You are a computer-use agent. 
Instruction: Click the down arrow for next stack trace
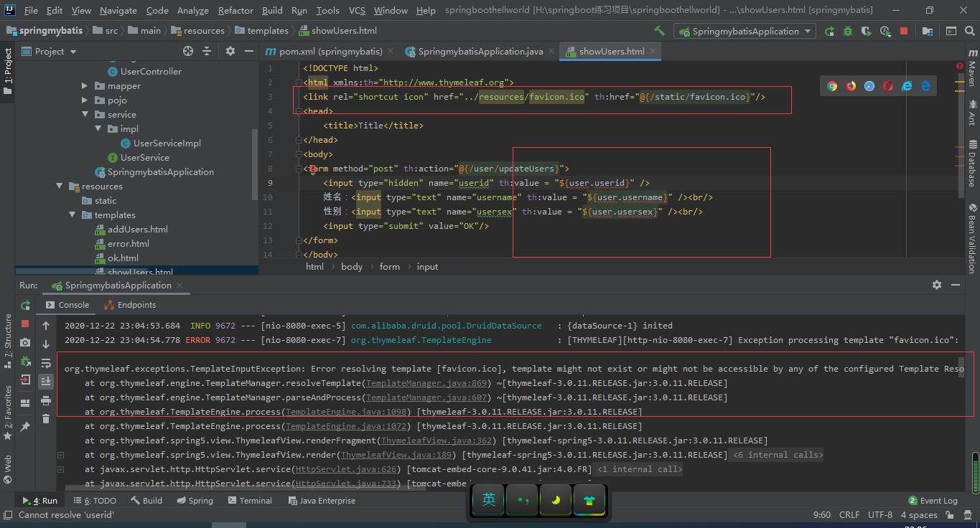coord(46,344)
